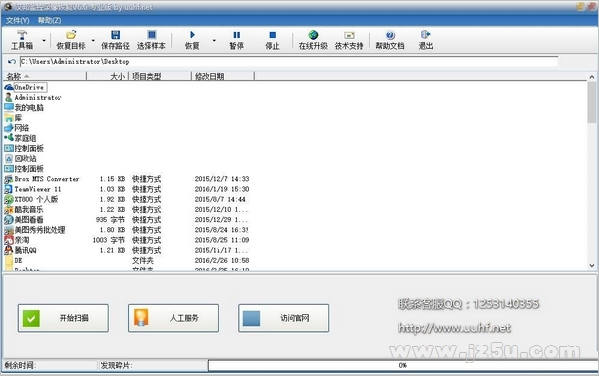599x376 pixels.
Task: Click the 0% progress bar
Action: tap(403, 365)
